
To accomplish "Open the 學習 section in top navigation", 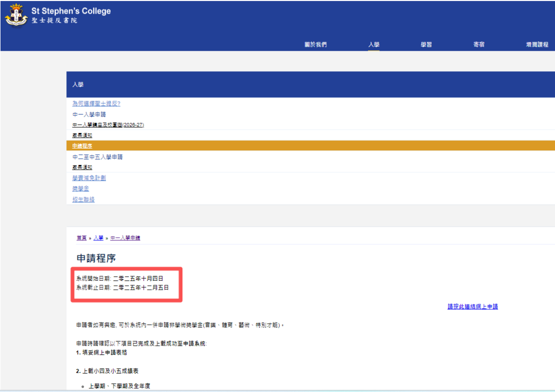I will tap(426, 44).
